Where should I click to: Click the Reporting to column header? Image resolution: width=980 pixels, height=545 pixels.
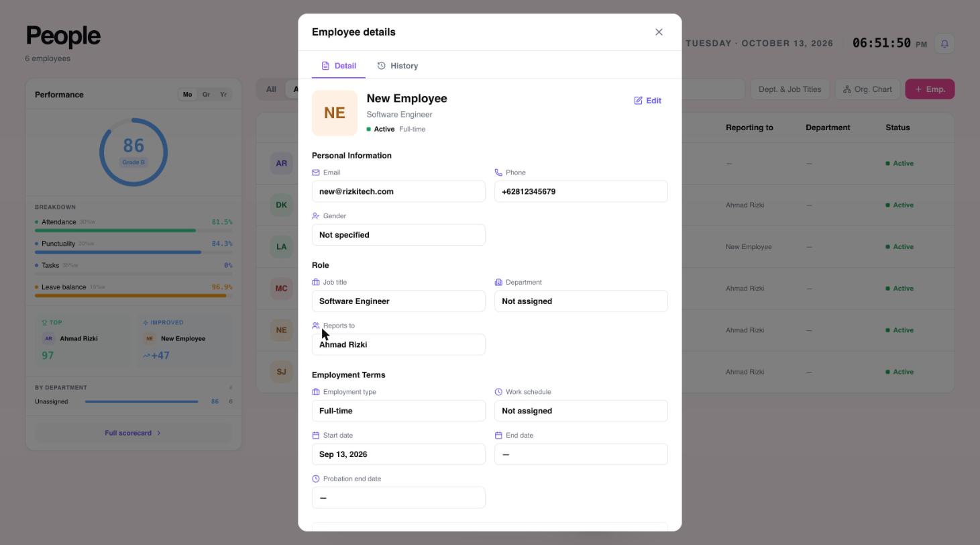pos(749,128)
